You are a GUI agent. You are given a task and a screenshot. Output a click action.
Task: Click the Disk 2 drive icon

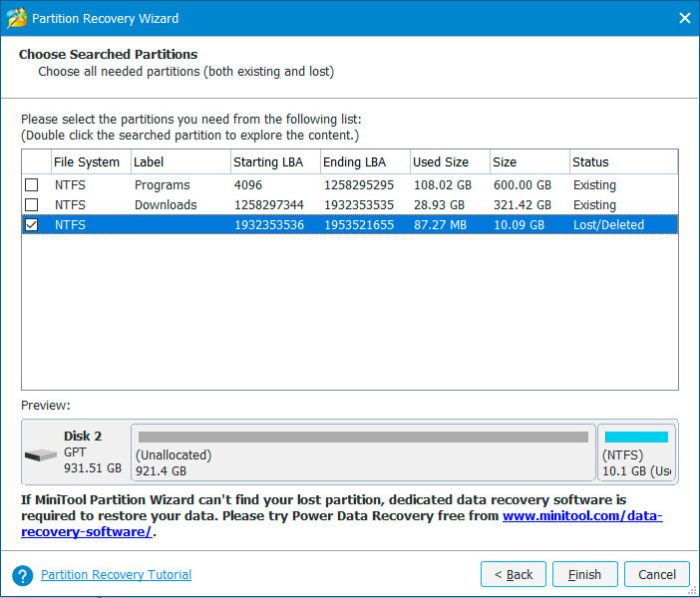pyautogui.click(x=41, y=455)
